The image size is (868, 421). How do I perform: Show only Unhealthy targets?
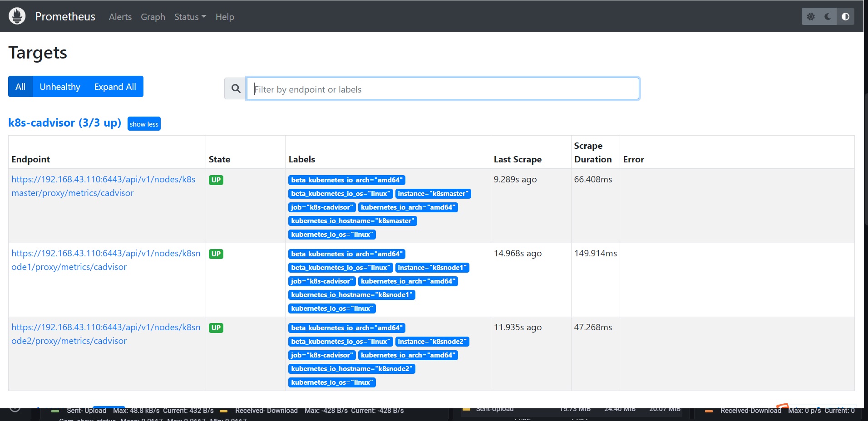click(60, 86)
